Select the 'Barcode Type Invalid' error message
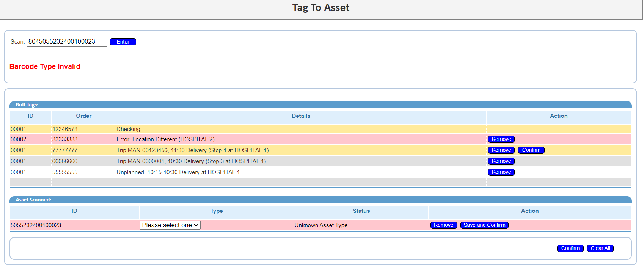The height and width of the screenshot is (267, 644). click(x=45, y=66)
